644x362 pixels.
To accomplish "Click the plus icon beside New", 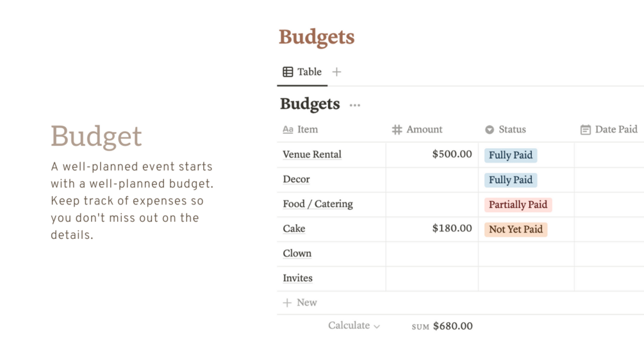I will click(x=287, y=302).
